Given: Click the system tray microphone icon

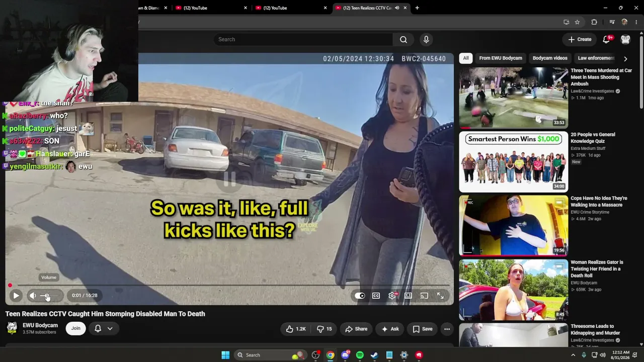Looking at the screenshot, I should click(584, 355).
